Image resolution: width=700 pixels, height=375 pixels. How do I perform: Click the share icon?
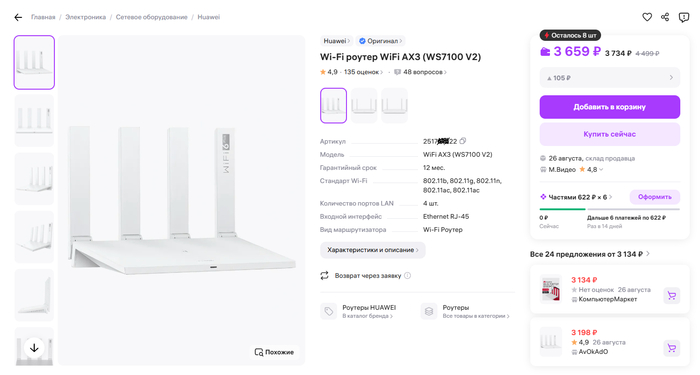tap(665, 17)
